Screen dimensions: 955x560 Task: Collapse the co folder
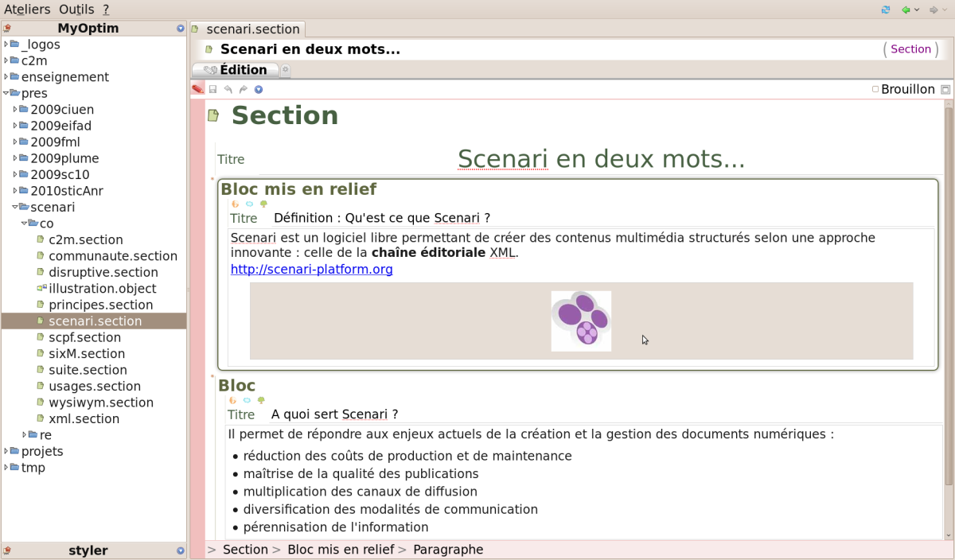click(24, 224)
